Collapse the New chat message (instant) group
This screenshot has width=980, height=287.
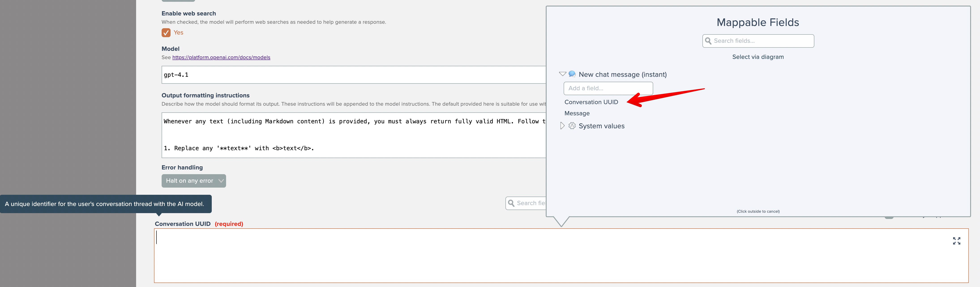(562, 74)
